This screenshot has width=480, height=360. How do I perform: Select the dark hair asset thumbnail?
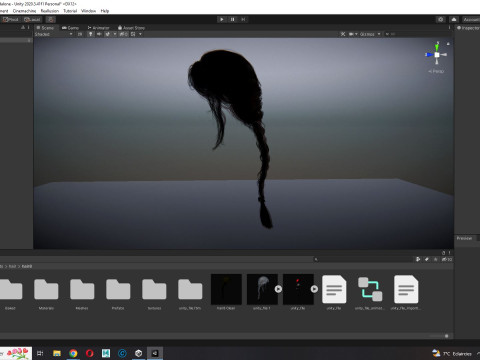pos(226,289)
